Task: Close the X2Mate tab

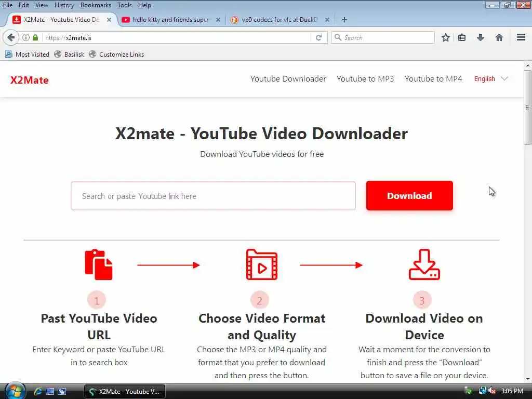Action: [x=109, y=20]
